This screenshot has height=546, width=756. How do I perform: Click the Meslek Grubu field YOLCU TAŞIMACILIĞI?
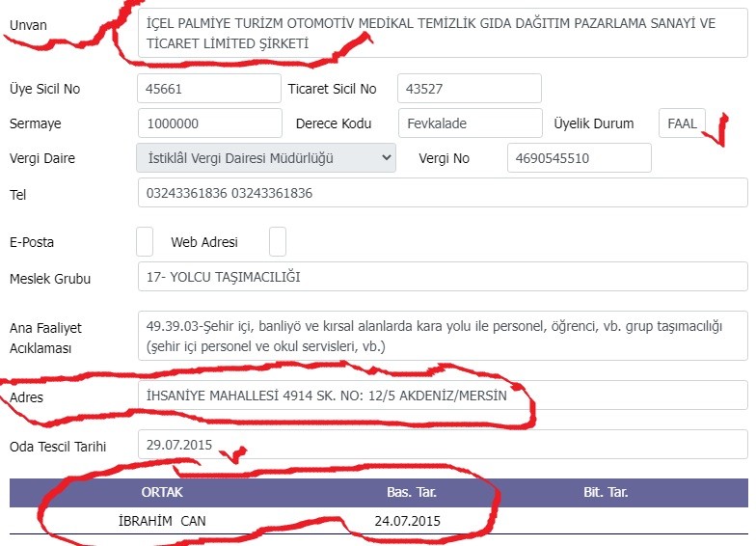click(443, 276)
